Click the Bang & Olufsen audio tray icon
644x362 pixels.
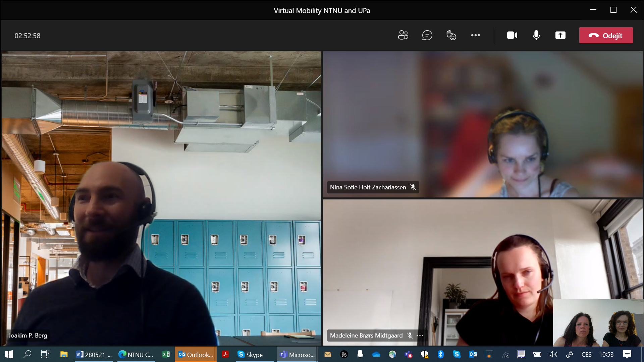pos(344,354)
